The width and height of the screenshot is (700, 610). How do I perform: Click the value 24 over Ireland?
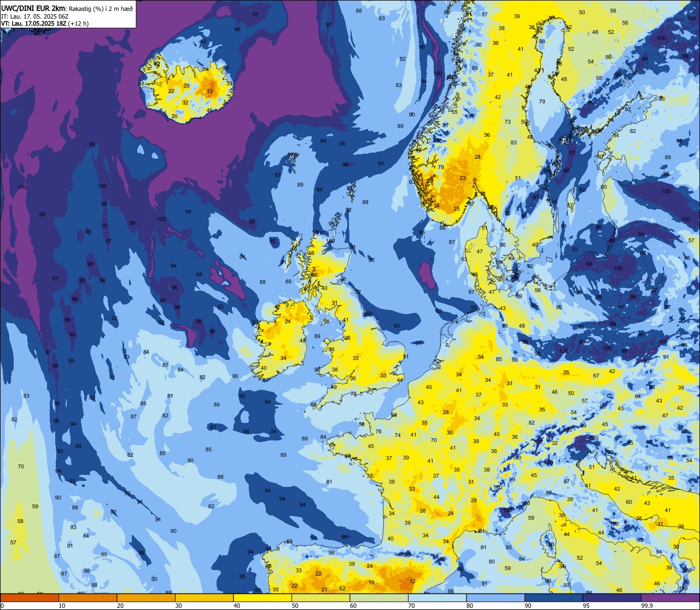coord(288,321)
